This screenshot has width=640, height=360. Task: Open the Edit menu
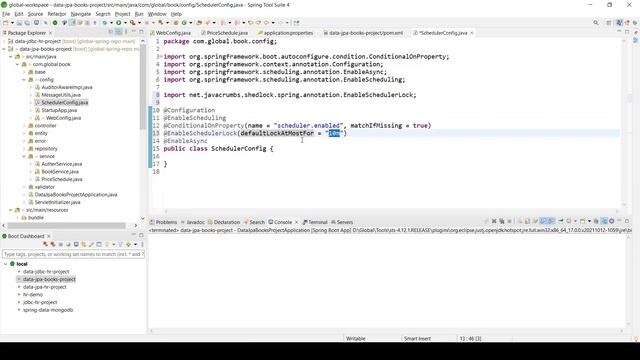tap(19, 14)
